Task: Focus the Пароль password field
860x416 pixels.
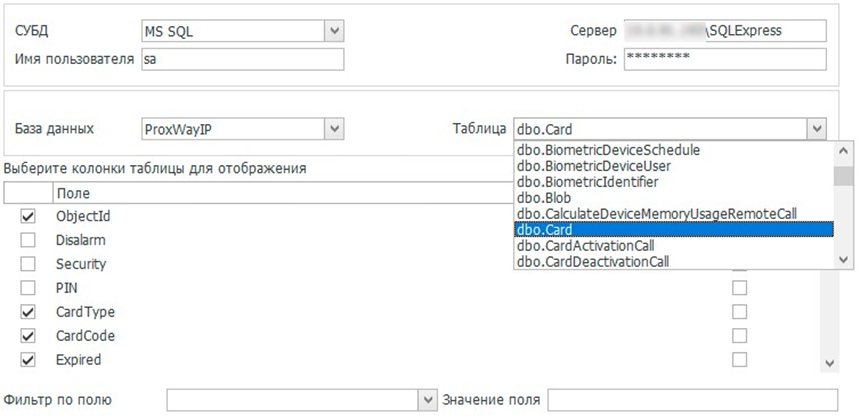Action: [724, 60]
